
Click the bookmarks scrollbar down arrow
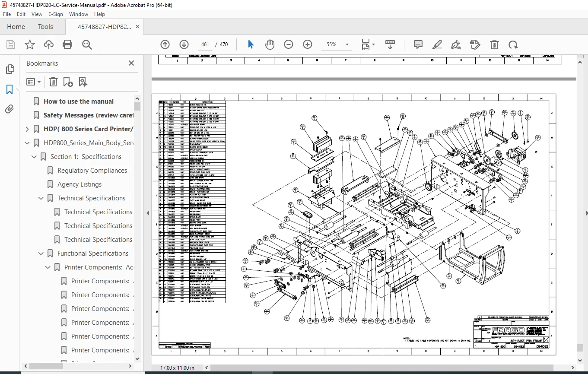pyautogui.click(x=137, y=358)
